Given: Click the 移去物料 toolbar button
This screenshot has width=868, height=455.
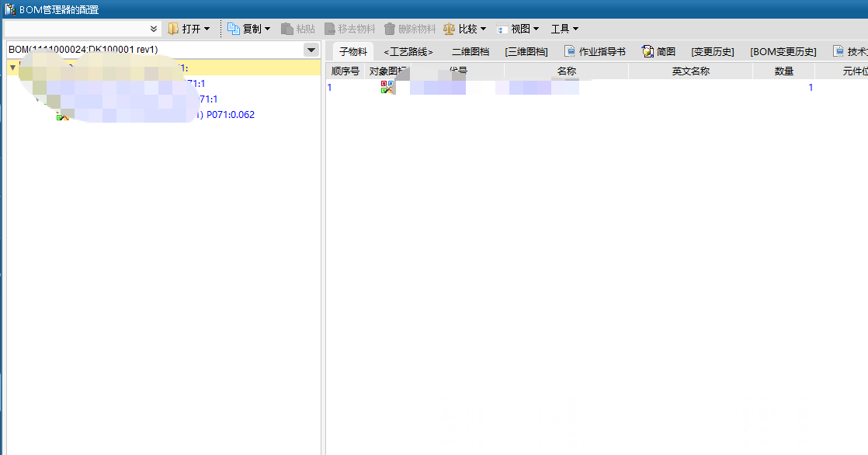Looking at the screenshot, I should tap(349, 29).
